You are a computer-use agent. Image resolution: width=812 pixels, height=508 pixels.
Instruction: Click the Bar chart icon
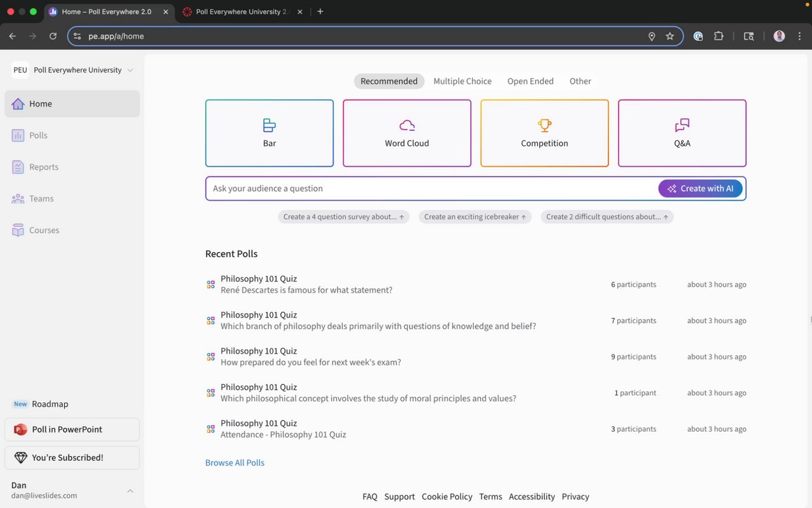[x=270, y=125]
